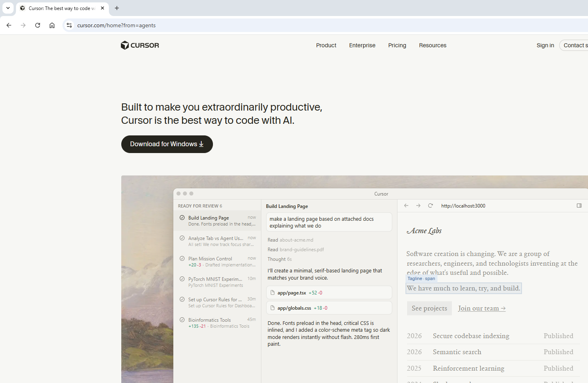The image size is (588, 383).
Task: Close the Cursor browser tab
Action: (102, 8)
